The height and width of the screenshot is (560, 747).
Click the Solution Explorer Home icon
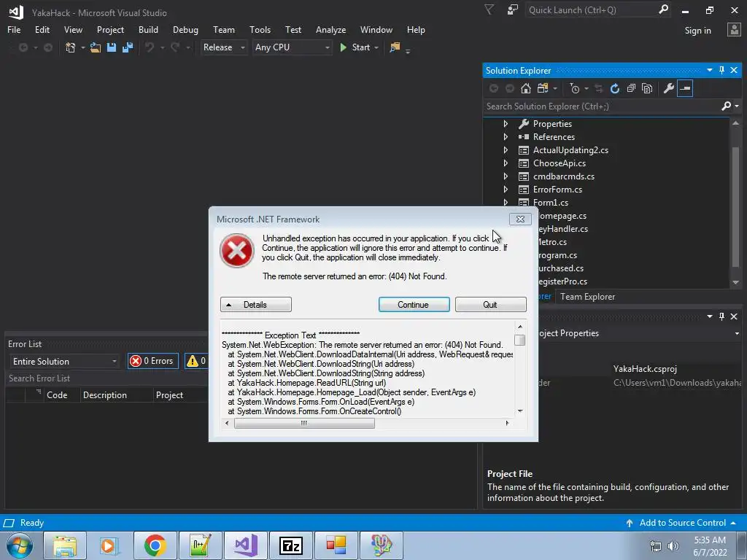[525, 88]
